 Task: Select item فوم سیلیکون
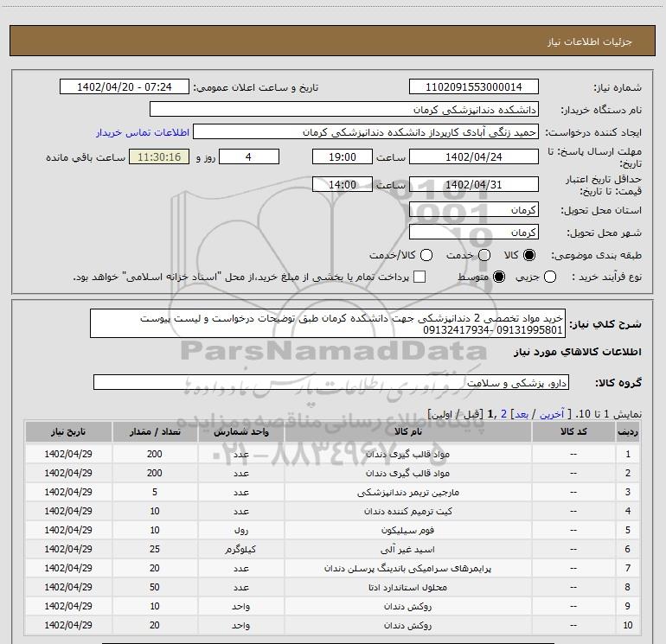407,530
